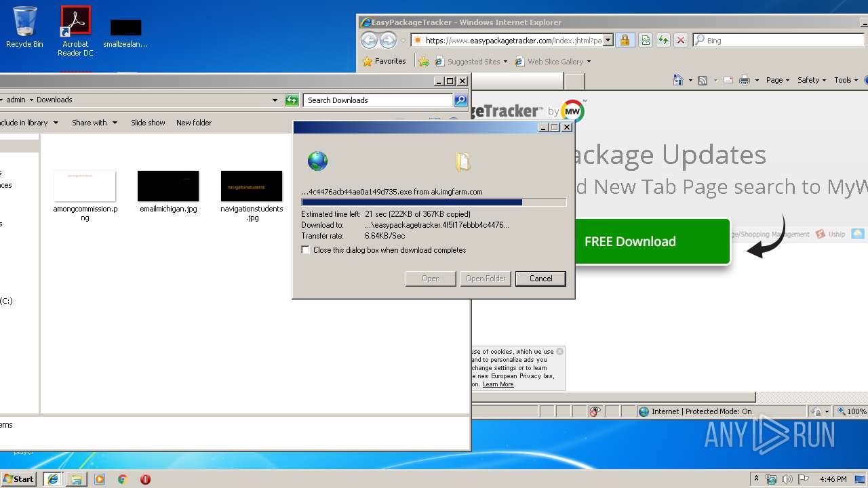Click New folder in Explorer toolbar
868x488 pixels.
[194, 123]
